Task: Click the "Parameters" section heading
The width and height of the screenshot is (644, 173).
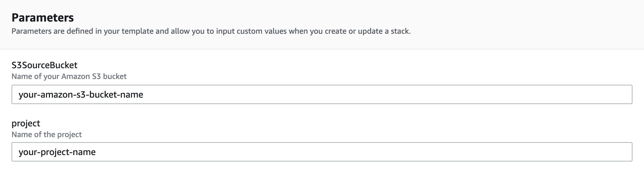Action: (42, 18)
